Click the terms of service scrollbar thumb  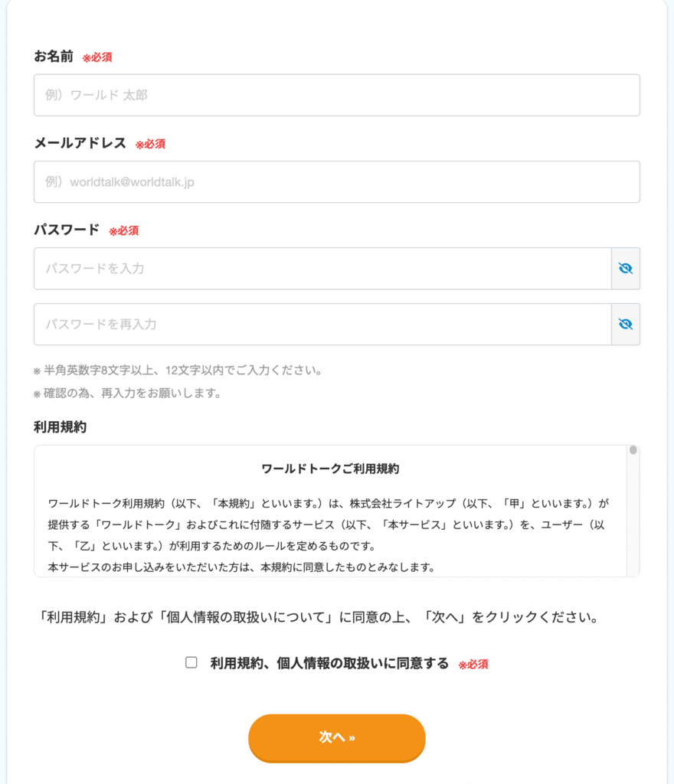point(633,450)
